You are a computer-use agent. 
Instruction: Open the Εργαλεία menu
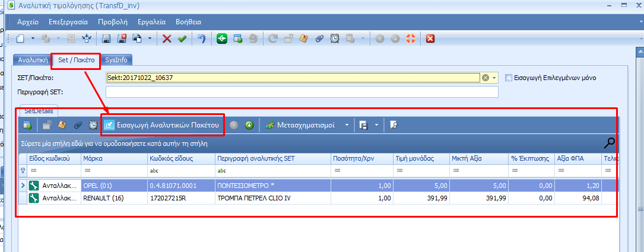tap(151, 22)
